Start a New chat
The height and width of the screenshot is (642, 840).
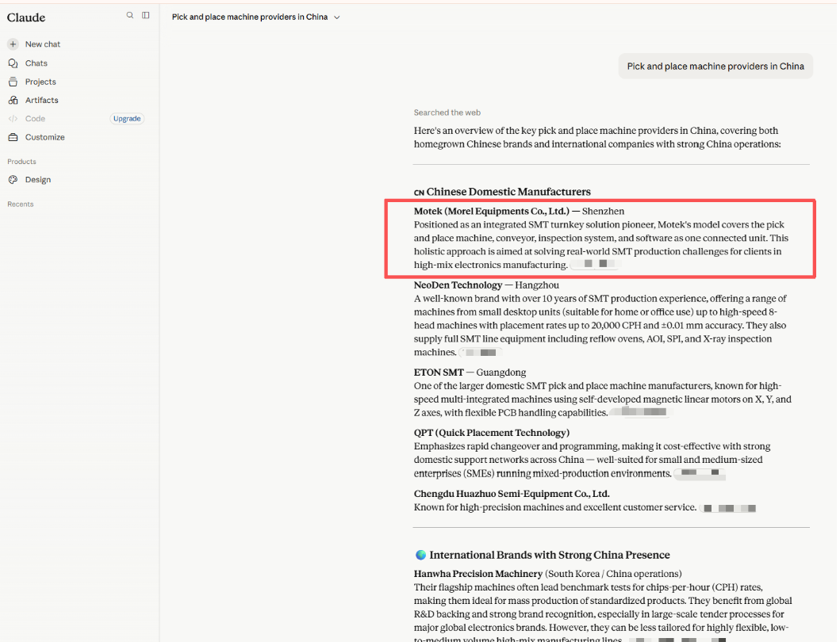pos(42,44)
